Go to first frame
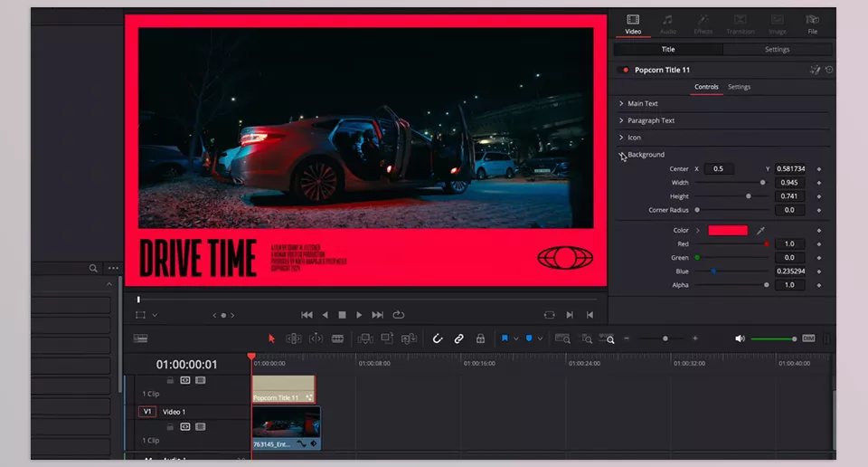The height and width of the screenshot is (467, 868). [x=307, y=315]
